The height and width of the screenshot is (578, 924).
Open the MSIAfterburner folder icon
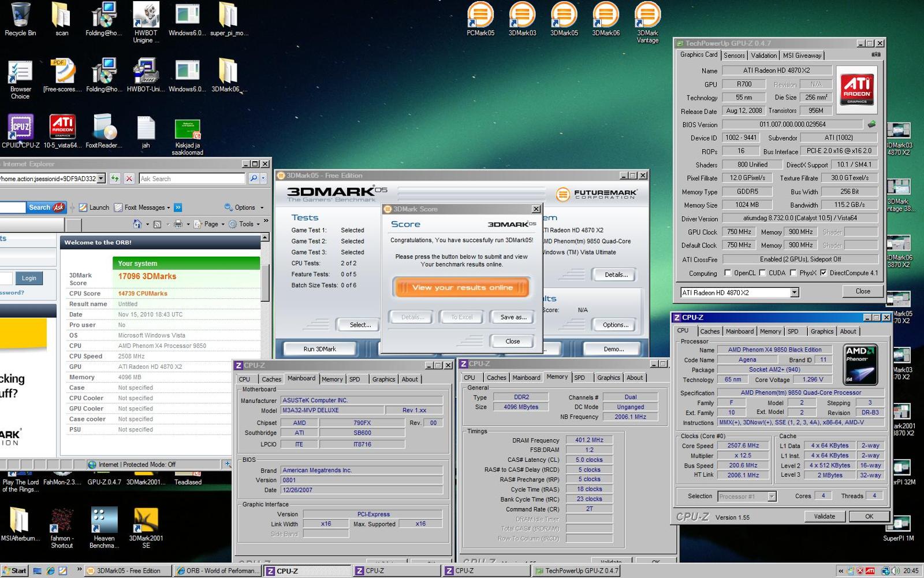(x=20, y=524)
